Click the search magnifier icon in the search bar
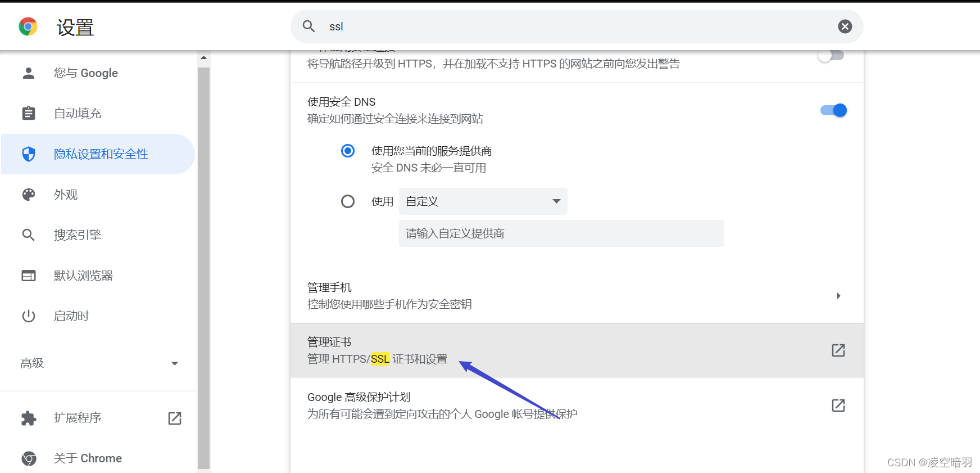 pyautogui.click(x=308, y=26)
